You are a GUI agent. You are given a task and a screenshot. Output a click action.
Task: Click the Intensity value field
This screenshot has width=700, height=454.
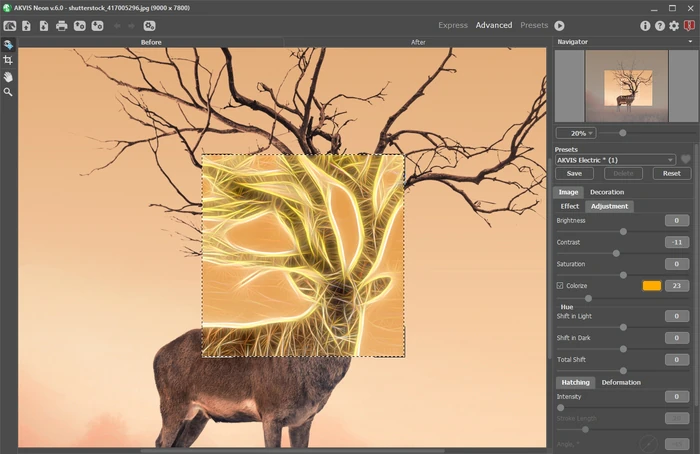tap(676, 396)
